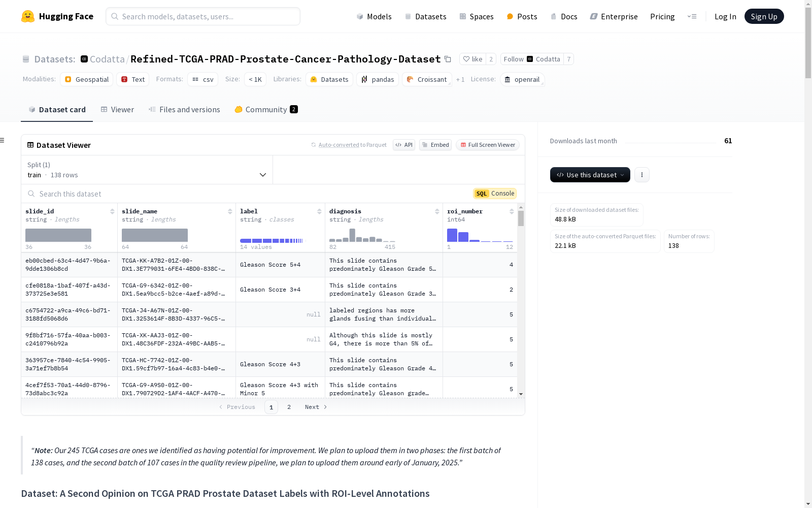812x508 pixels.
Task: Sort the slide_id column
Action: [112, 211]
